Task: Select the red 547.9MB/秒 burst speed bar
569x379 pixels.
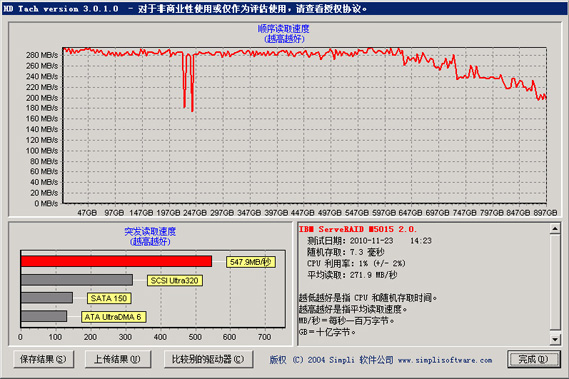Action: point(116,261)
